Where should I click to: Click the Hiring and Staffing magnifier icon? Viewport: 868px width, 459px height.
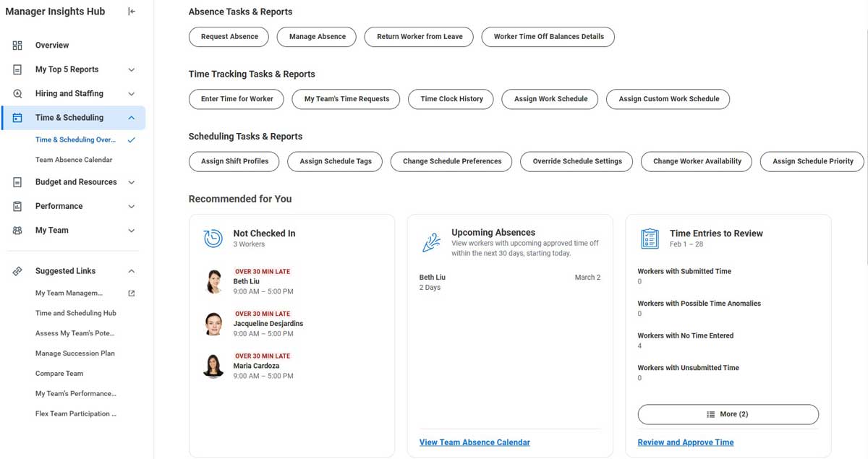coord(17,93)
